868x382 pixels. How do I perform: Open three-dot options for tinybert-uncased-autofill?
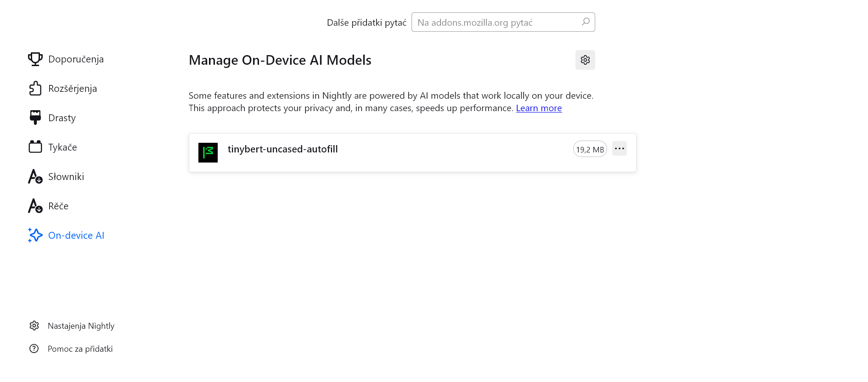(x=619, y=148)
